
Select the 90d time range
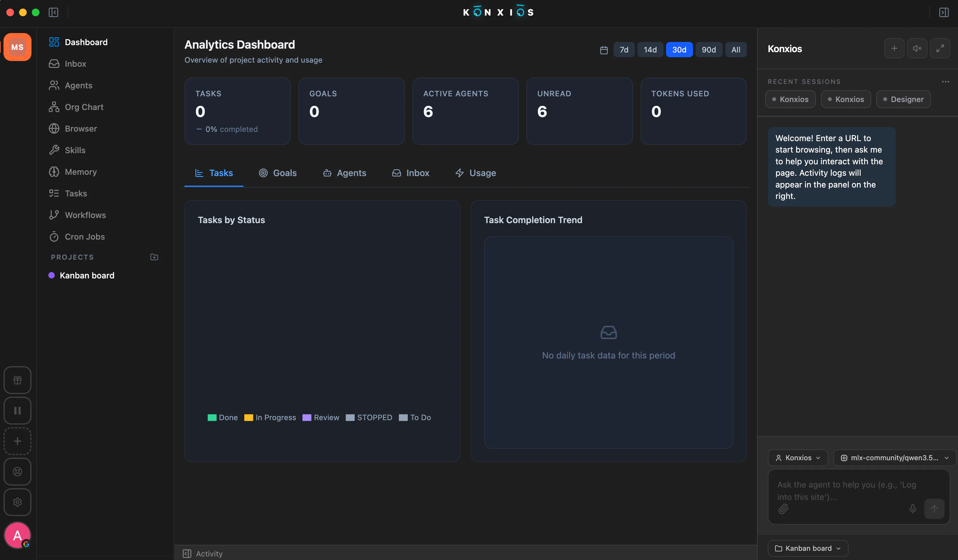[x=709, y=50]
